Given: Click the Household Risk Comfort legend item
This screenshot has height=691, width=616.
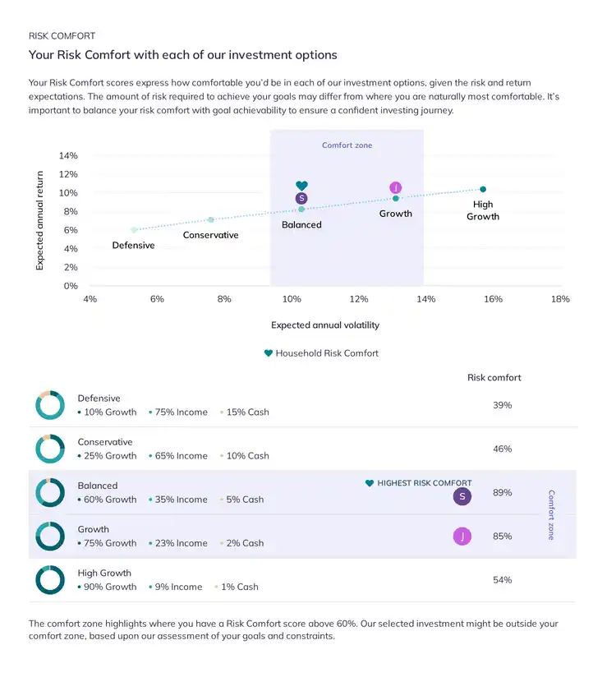Looking at the screenshot, I should pos(321,353).
